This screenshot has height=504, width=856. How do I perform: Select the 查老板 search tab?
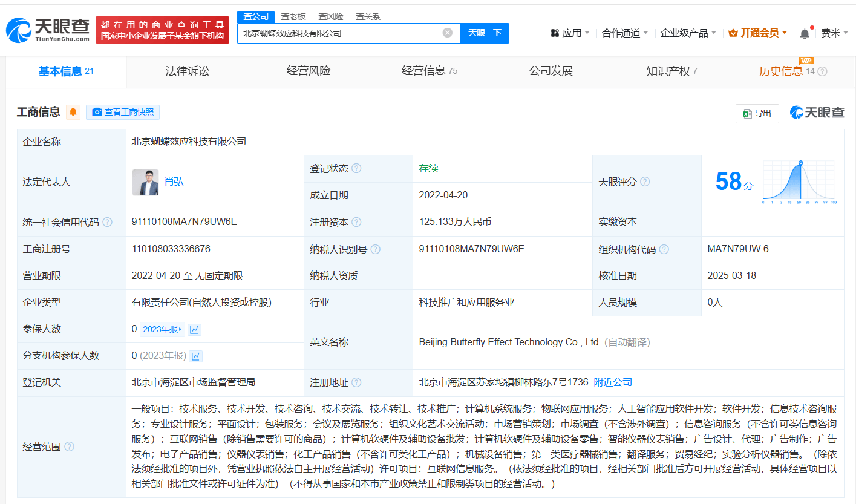coord(293,16)
